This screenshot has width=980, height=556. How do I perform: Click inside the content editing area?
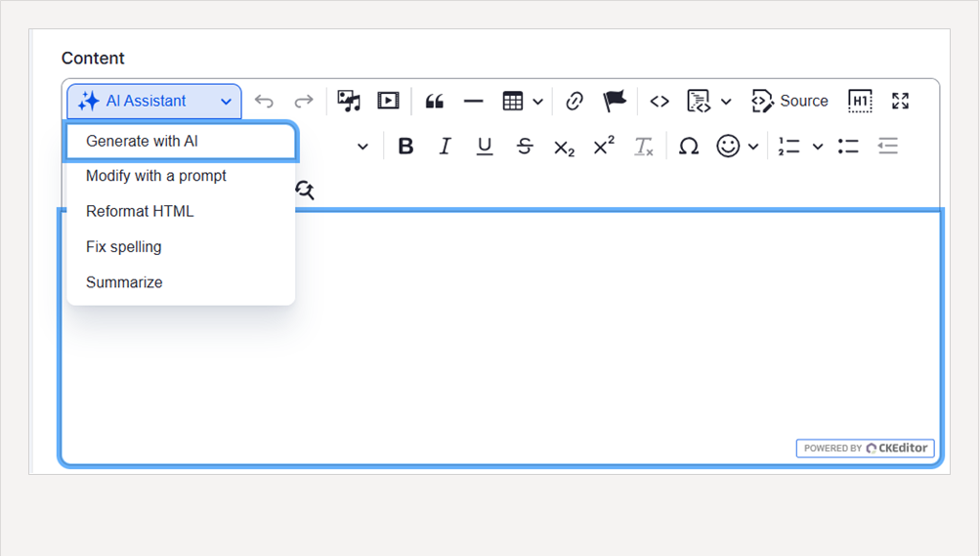tap(500, 337)
